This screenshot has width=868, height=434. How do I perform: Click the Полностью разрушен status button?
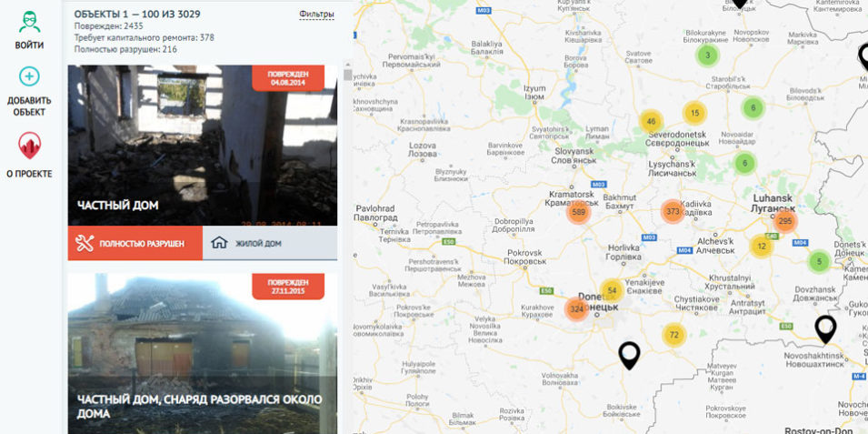click(x=135, y=243)
